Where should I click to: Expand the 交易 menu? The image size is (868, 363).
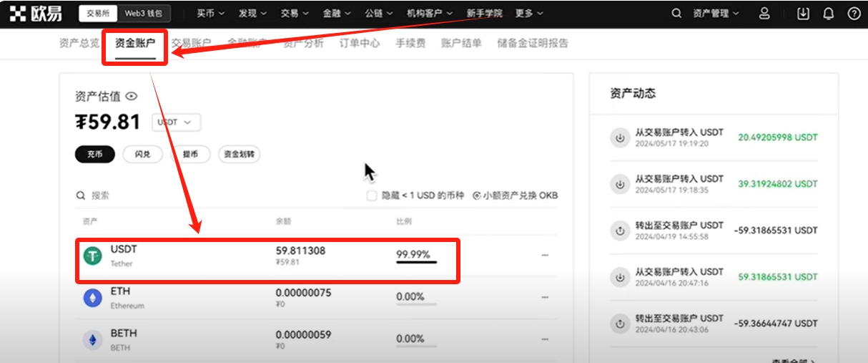click(x=295, y=14)
